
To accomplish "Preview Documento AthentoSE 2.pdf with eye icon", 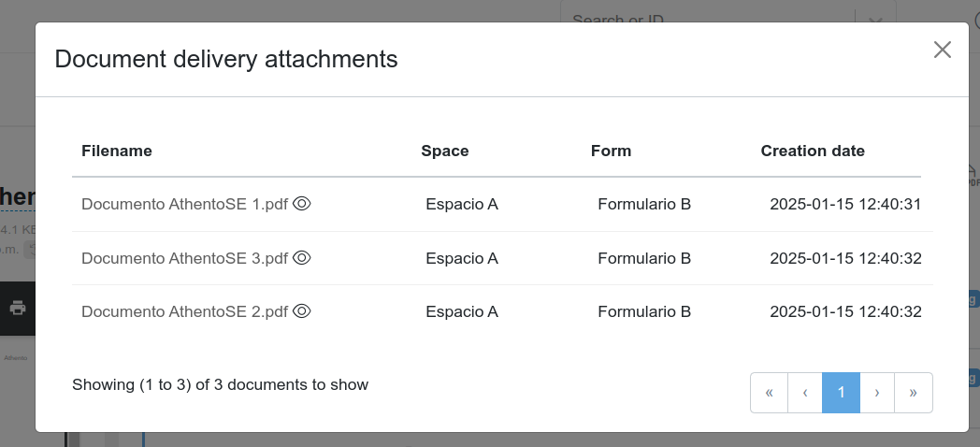I will [302, 311].
